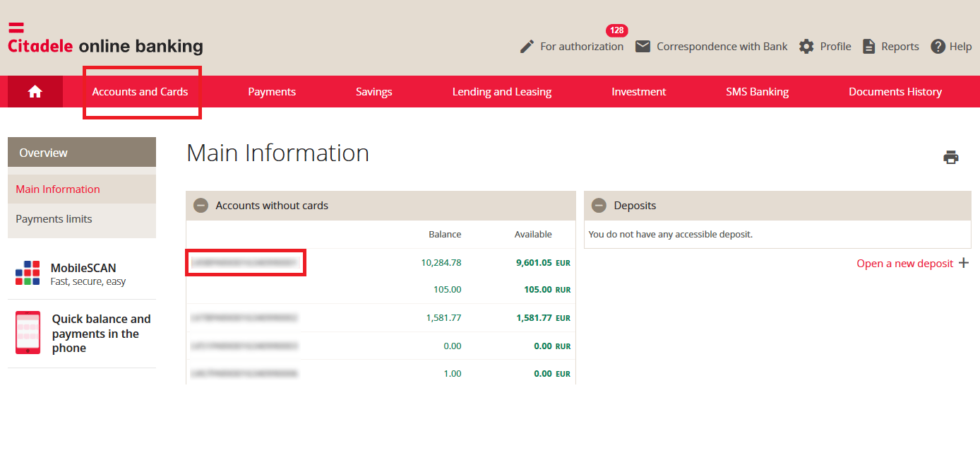The width and height of the screenshot is (980, 458).
Task: Open Accounts and Cards menu
Action: click(140, 92)
